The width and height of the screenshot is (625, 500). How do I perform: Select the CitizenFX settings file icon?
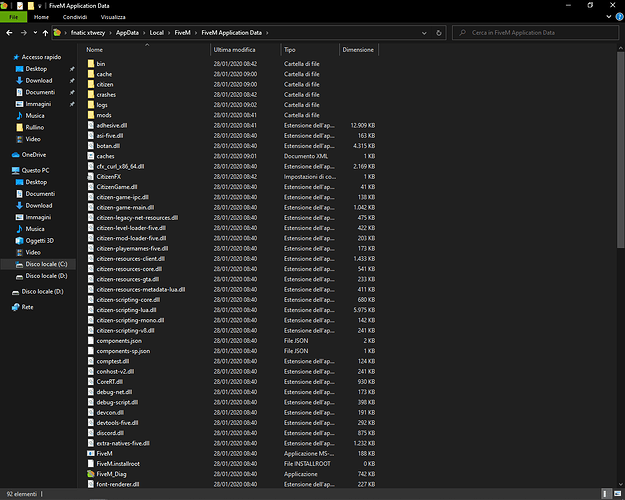(91, 176)
